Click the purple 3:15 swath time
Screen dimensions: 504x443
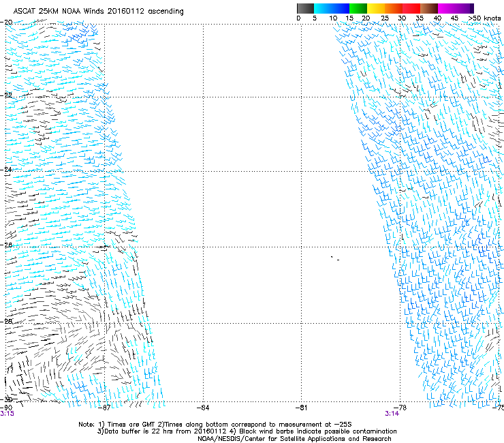7,414
